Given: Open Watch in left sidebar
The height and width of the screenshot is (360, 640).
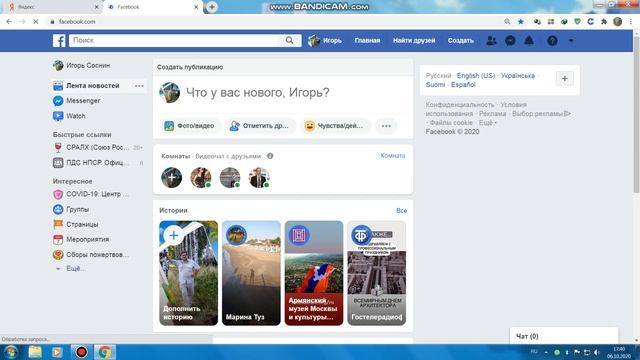Looking at the screenshot, I should tap(69, 116).
